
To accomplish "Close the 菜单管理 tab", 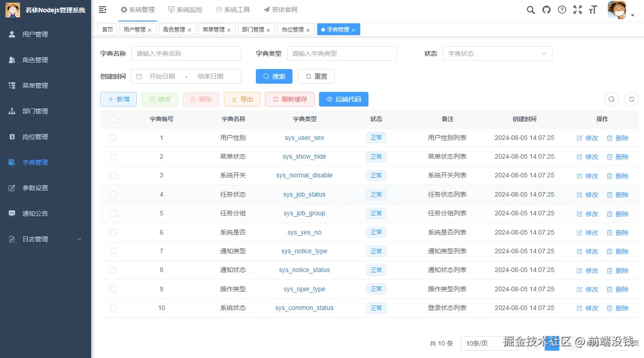I will (229, 30).
